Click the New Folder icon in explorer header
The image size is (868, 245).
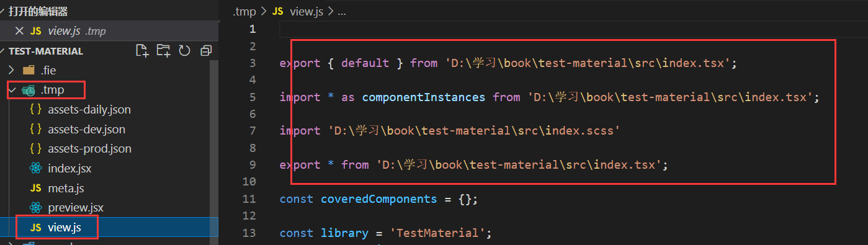(163, 51)
